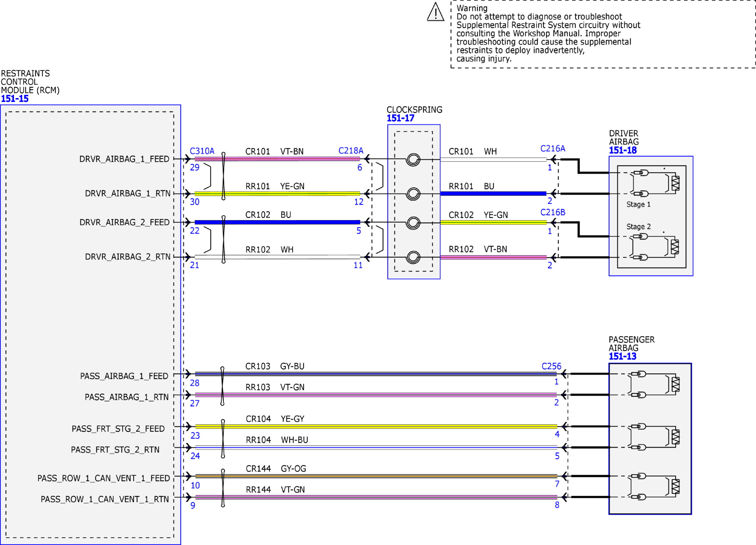Click the warning triangle icon
Viewport: 756px width, 545px height.
click(435, 12)
